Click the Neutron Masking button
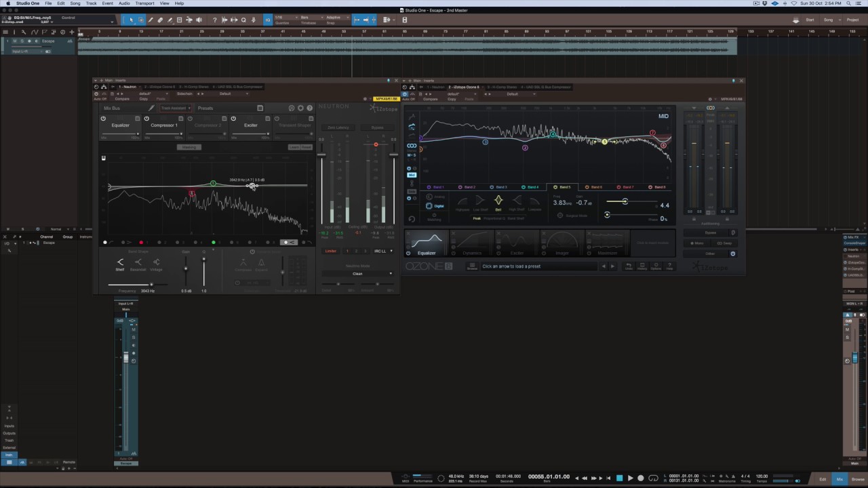Screen dimensions: 868x488 [x=189, y=147]
